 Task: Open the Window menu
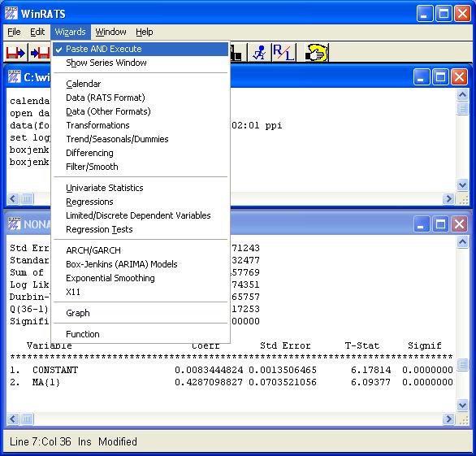(x=110, y=32)
